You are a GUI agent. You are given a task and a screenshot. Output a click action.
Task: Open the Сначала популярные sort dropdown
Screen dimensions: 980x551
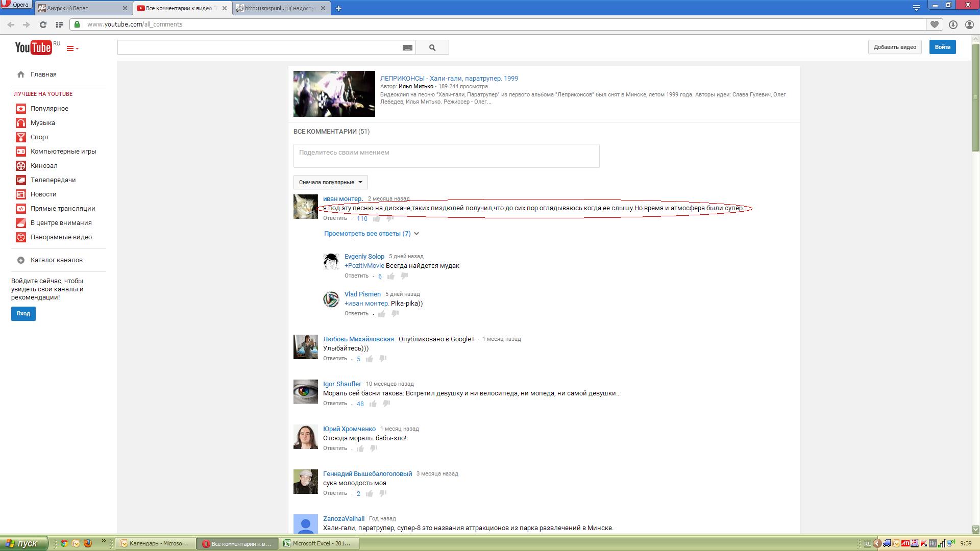click(x=330, y=182)
